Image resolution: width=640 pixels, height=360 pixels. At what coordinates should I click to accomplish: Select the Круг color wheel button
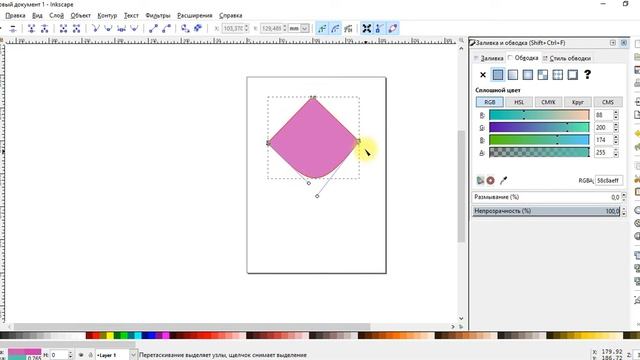pyautogui.click(x=578, y=102)
